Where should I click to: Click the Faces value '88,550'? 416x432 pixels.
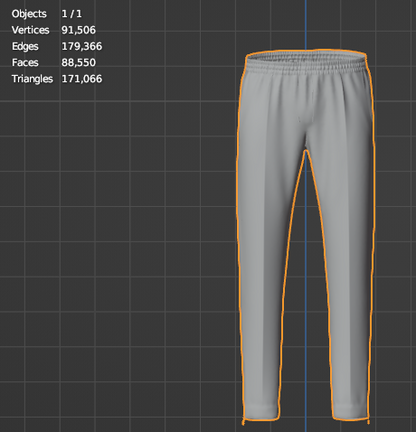point(78,63)
